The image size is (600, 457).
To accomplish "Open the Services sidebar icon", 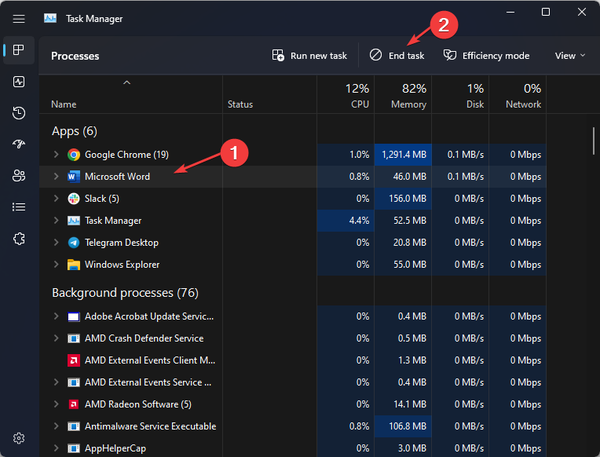I will point(19,239).
